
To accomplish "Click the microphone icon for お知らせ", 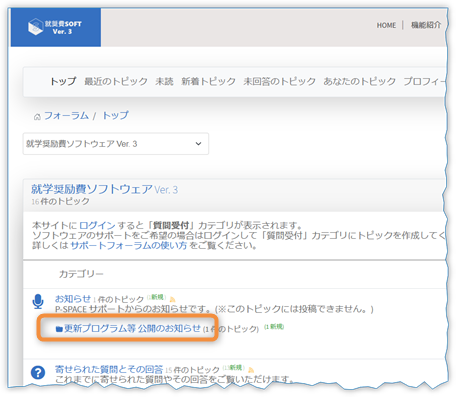I will pos(38,302).
